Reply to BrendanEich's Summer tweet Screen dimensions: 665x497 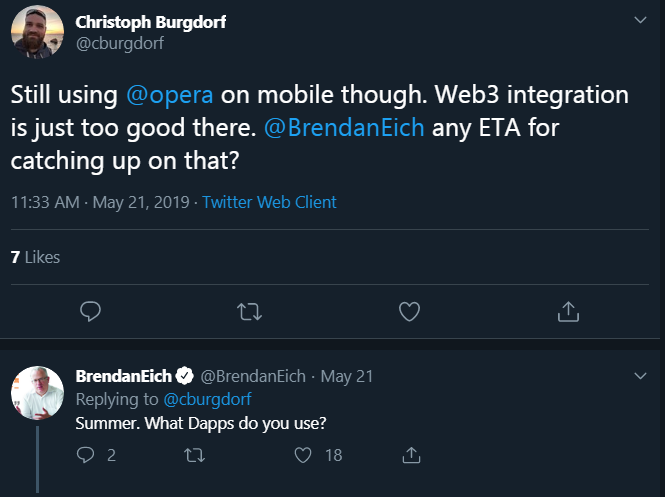(86, 455)
